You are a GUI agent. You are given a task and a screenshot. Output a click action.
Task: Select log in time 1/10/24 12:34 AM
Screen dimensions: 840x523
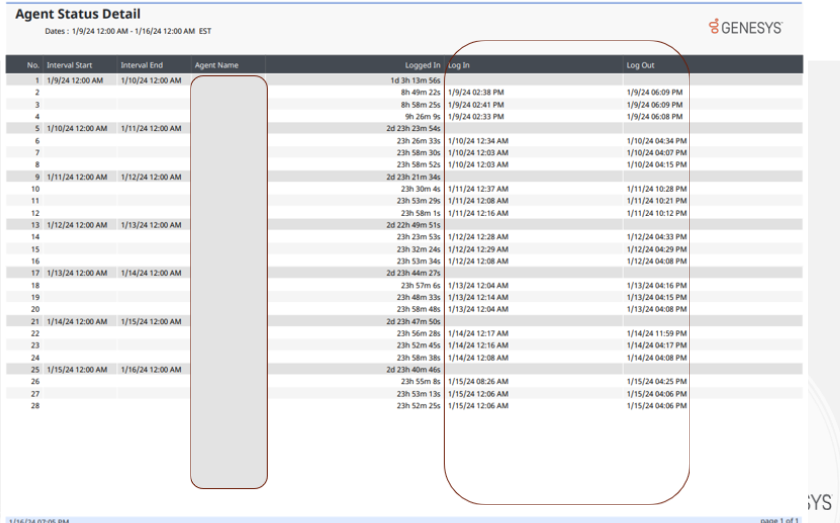[478, 141]
